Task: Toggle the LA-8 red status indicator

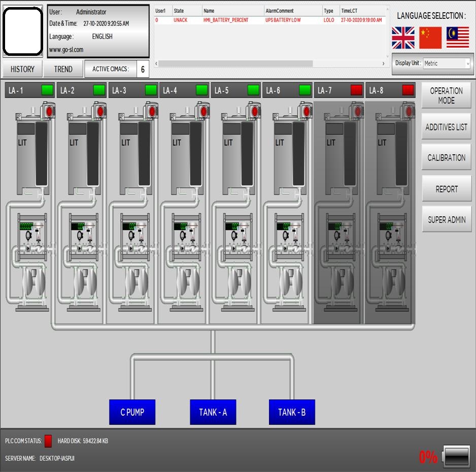Action: tap(408, 90)
